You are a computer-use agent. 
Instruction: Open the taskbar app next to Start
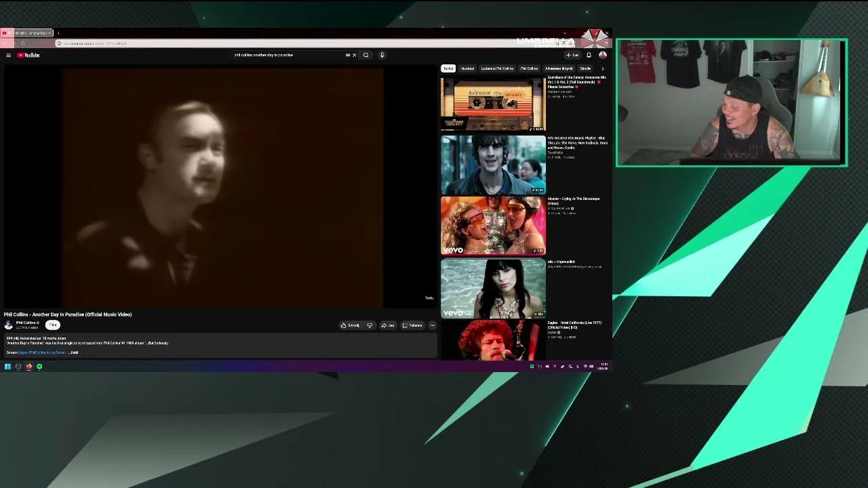[18, 367]
